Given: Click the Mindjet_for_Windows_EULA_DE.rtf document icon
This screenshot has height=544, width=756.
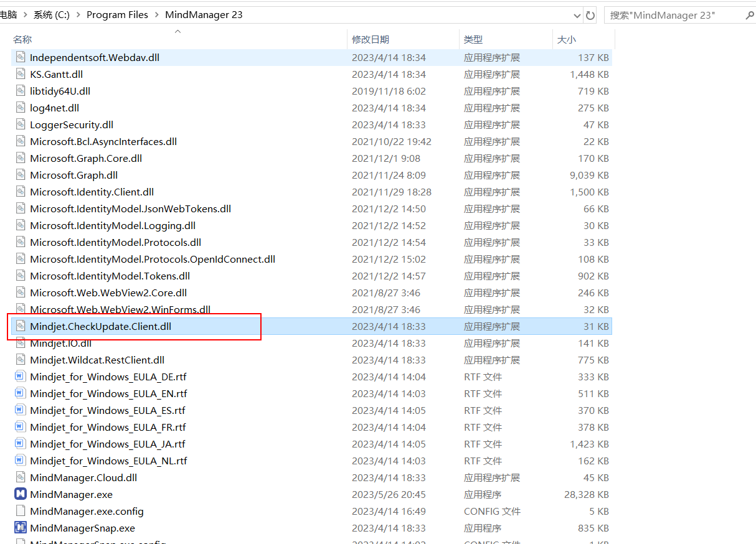Looking at the screenshot, I should [x=21, y=377].
